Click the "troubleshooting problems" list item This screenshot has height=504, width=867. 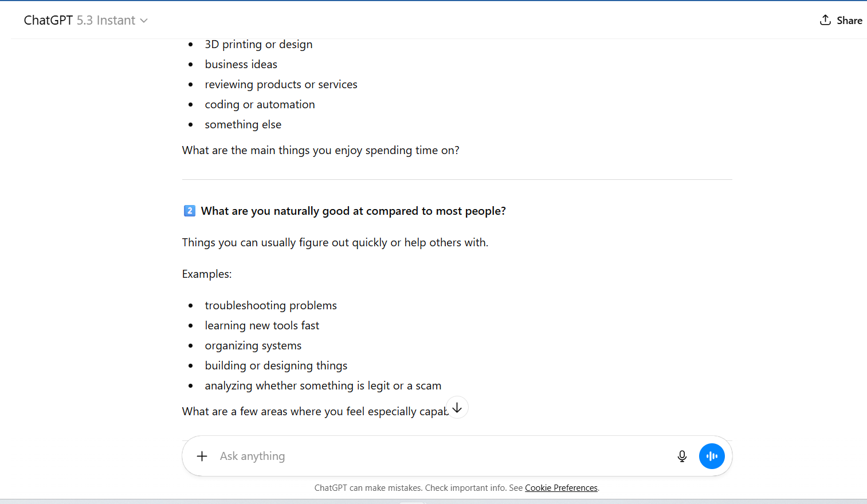[x=270, y=305]
